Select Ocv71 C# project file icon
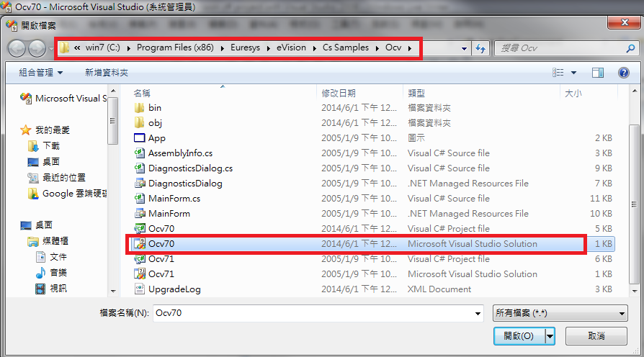This screenshot has height=357, width=644. pos(140,259)
